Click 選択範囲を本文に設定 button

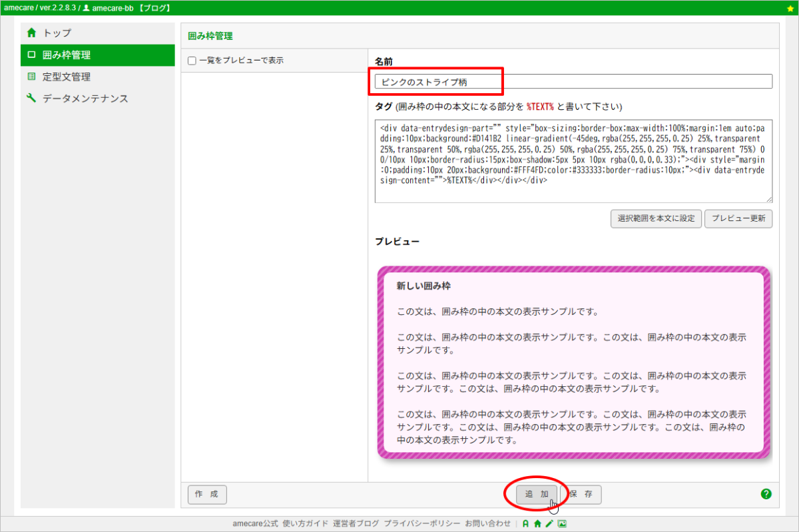[656, 218]
